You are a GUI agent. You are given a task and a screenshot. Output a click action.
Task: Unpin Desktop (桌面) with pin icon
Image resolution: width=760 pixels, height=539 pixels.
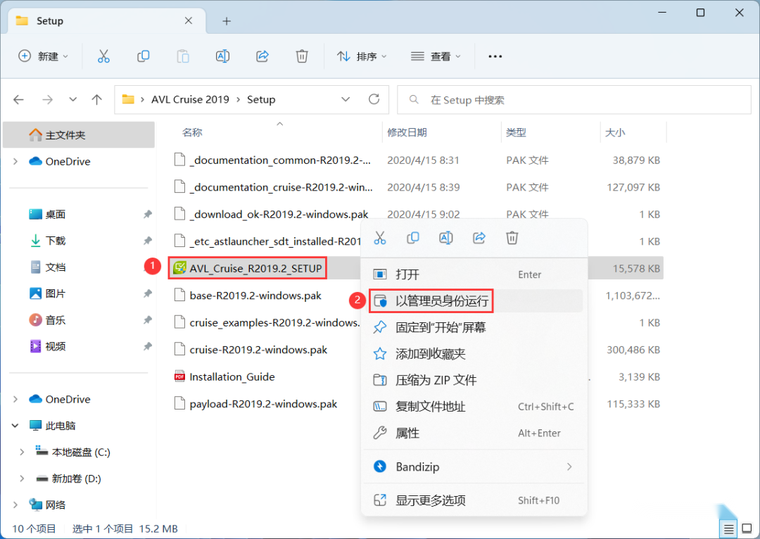pos(148,214)
